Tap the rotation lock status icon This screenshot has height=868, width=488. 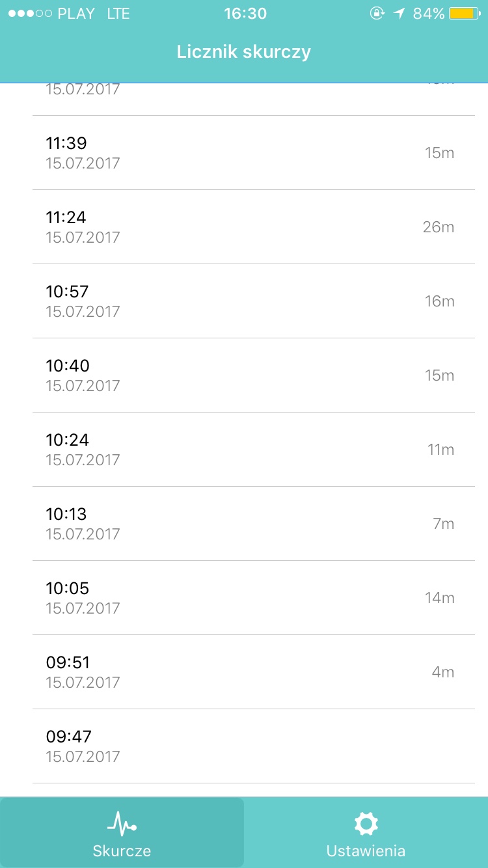point(377,14)
